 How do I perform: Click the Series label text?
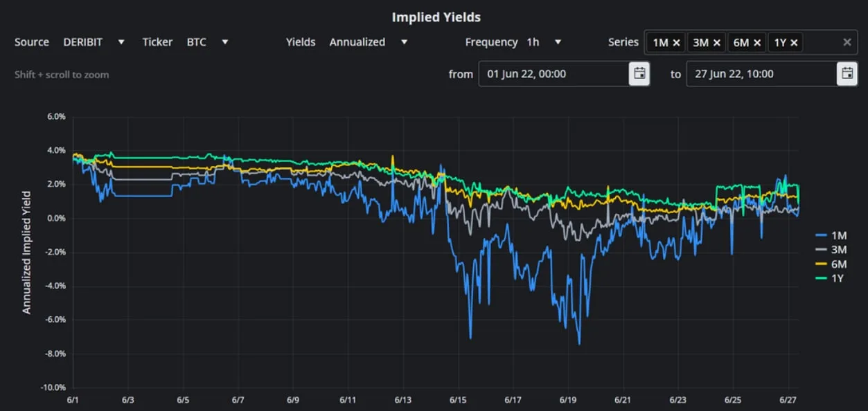pos(623,42)
